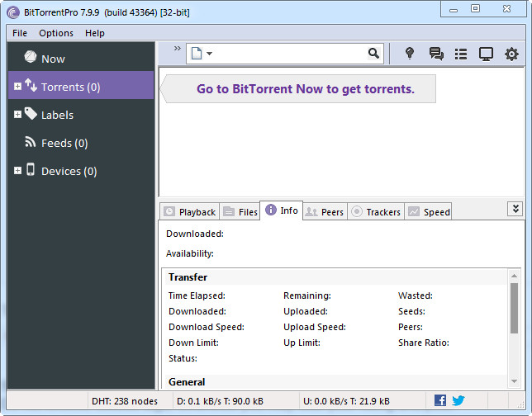
Task: Expand the Devices tree node
Action: pos(17,171)
